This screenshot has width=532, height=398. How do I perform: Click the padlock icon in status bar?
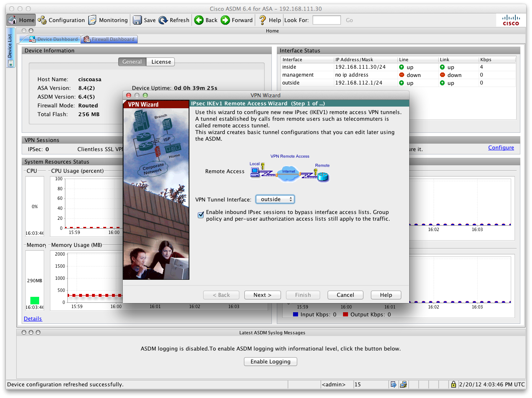(x=453, y=384)
